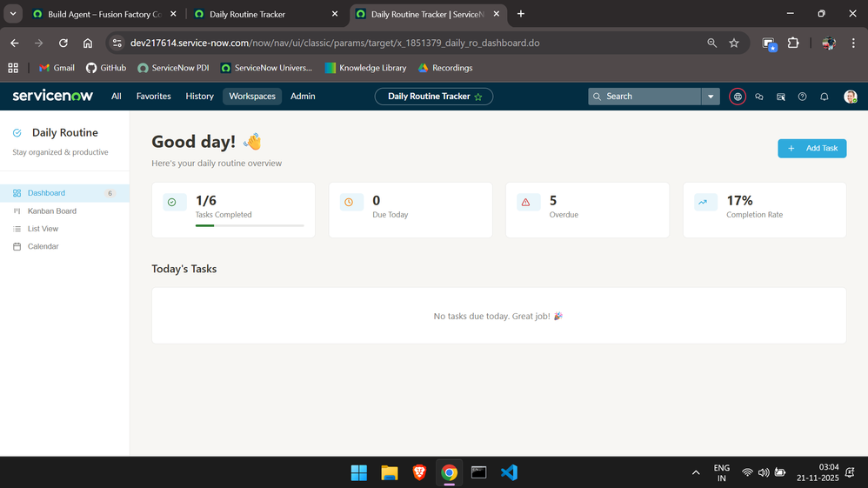The height and width of the screenshot is (488, 868).
Task: Click the Overdue warning triangle icon
Action: click(x=526, y=202)
